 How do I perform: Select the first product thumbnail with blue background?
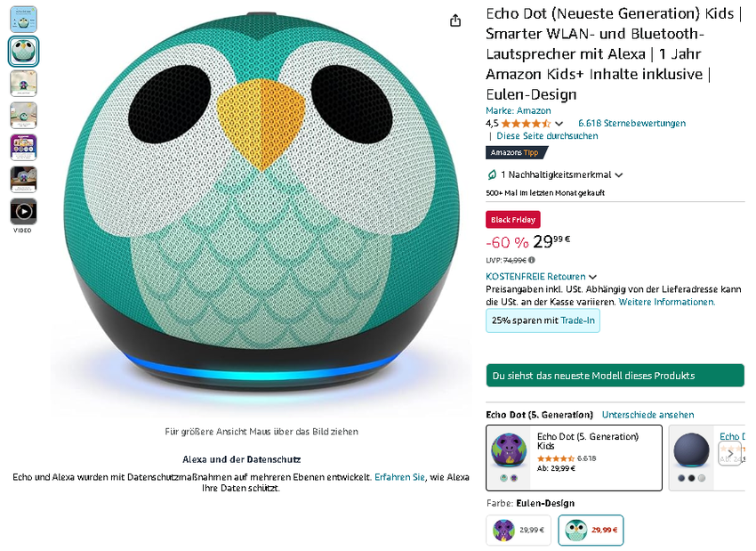point(23,20)
